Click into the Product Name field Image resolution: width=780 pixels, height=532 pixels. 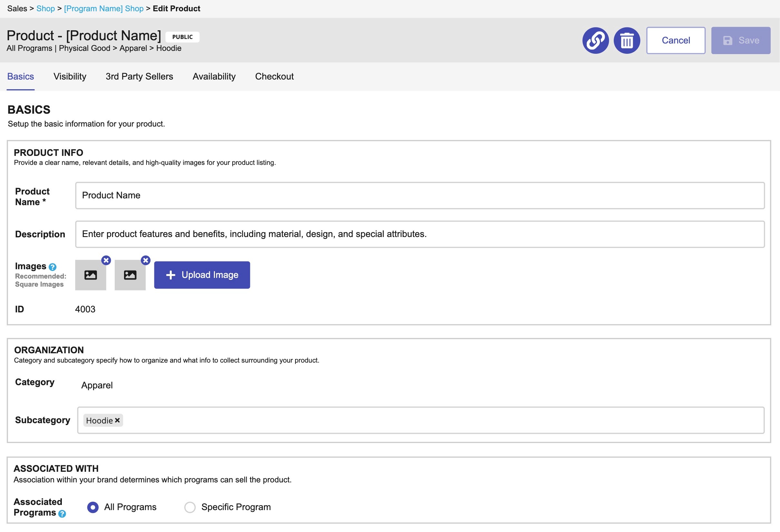tap(419, 195)
